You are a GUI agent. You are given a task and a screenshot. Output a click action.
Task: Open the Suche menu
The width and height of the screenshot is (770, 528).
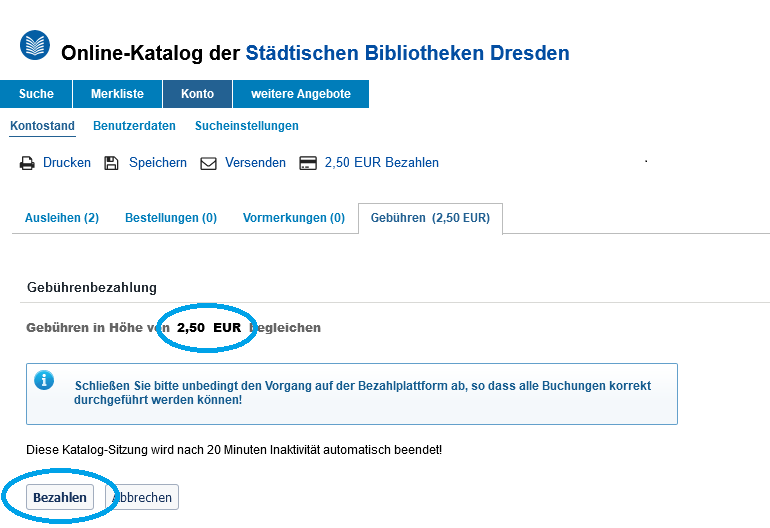36,94
